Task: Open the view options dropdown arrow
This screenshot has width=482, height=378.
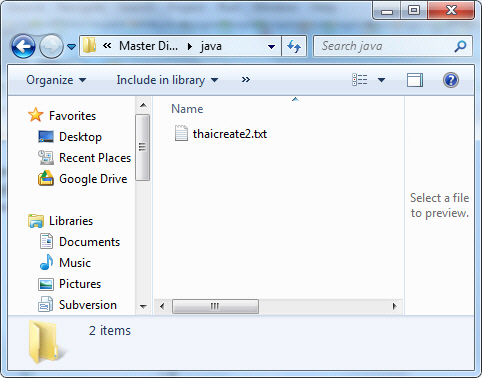Action: tap(381, 80)
